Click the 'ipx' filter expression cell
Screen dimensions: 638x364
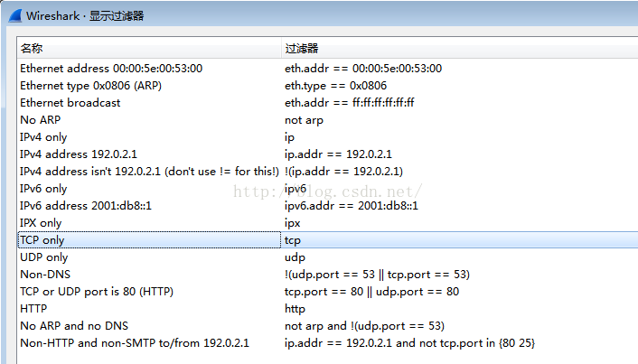tap(293, 223)
